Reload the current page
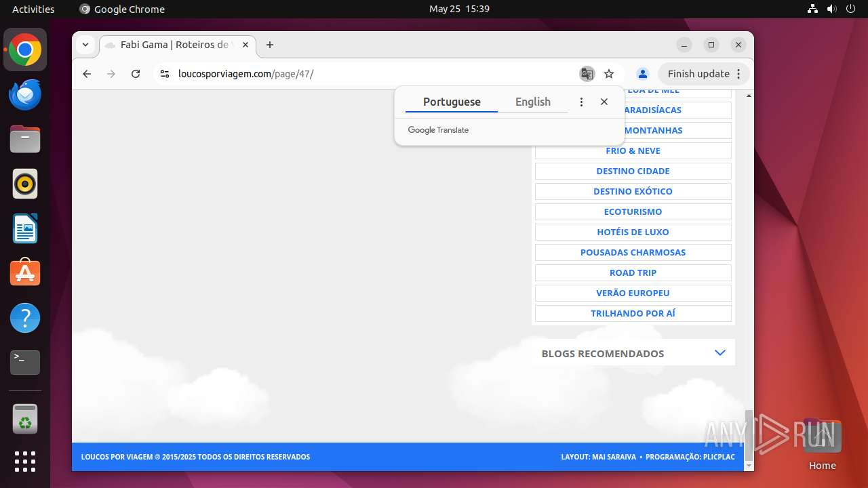This screenshot has width=868, height=488. pyautogui.click(x=136, y=74)
